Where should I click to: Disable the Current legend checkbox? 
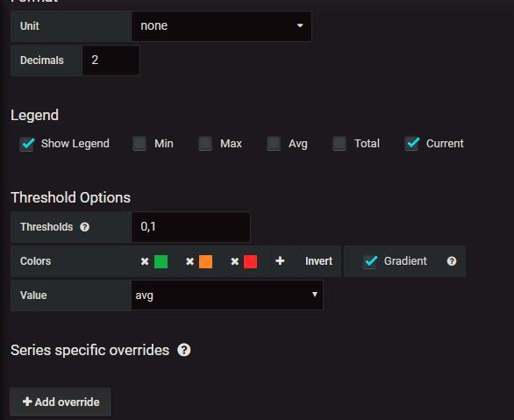(411, 144)
